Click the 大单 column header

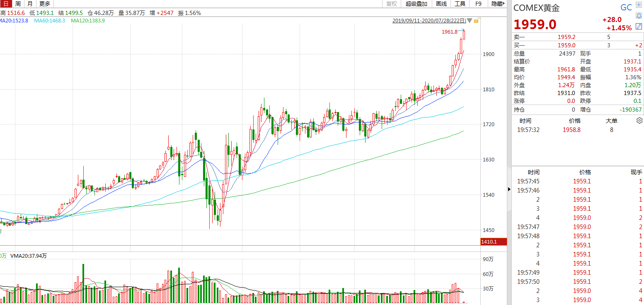pos(611,121)
